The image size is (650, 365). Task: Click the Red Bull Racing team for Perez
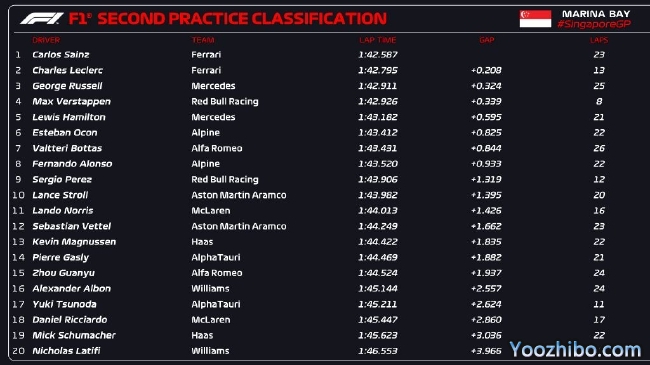(x=225, y=180)
